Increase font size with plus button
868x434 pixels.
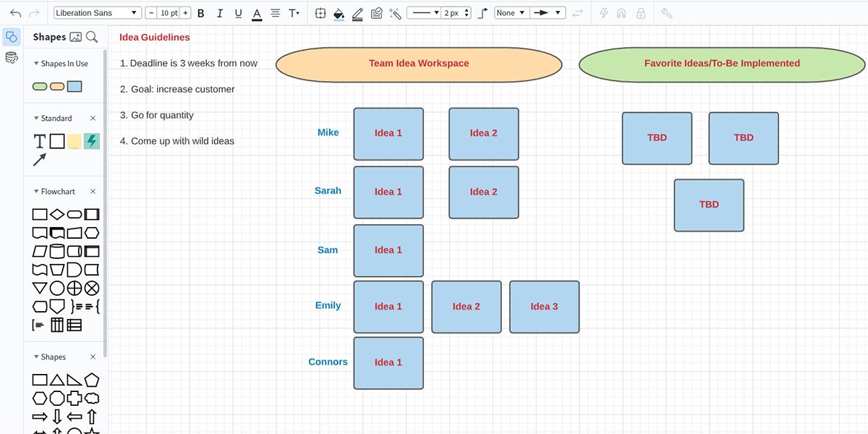click(185, 13)
